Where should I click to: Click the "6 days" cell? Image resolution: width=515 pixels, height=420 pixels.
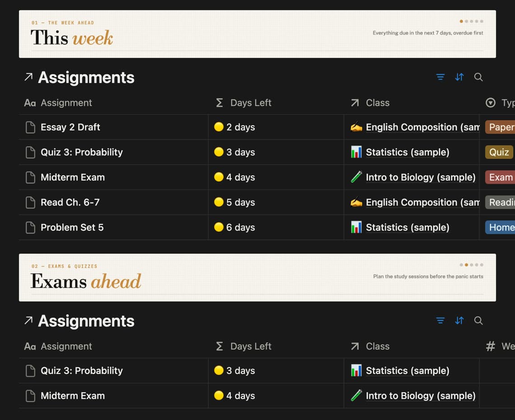point(276,227)
